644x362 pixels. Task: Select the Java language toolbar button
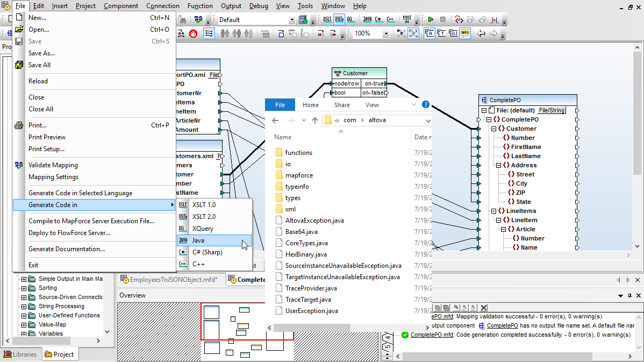tap(367, 19)
